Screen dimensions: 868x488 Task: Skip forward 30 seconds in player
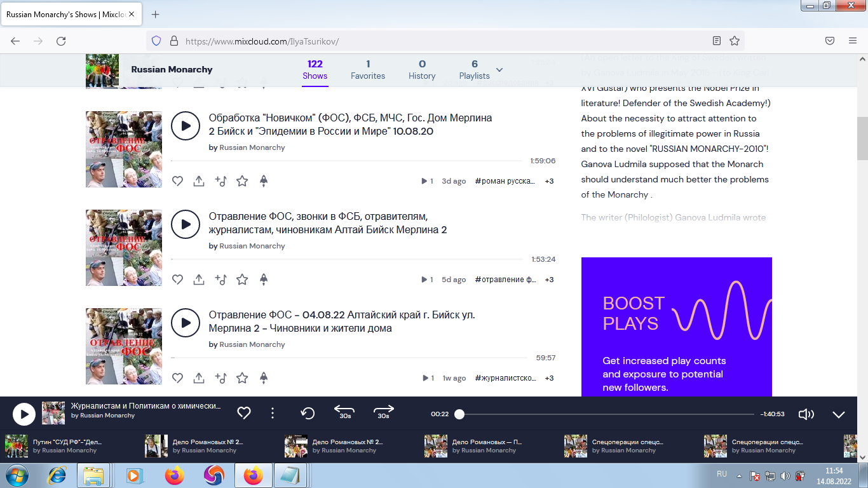coord(383,412)
